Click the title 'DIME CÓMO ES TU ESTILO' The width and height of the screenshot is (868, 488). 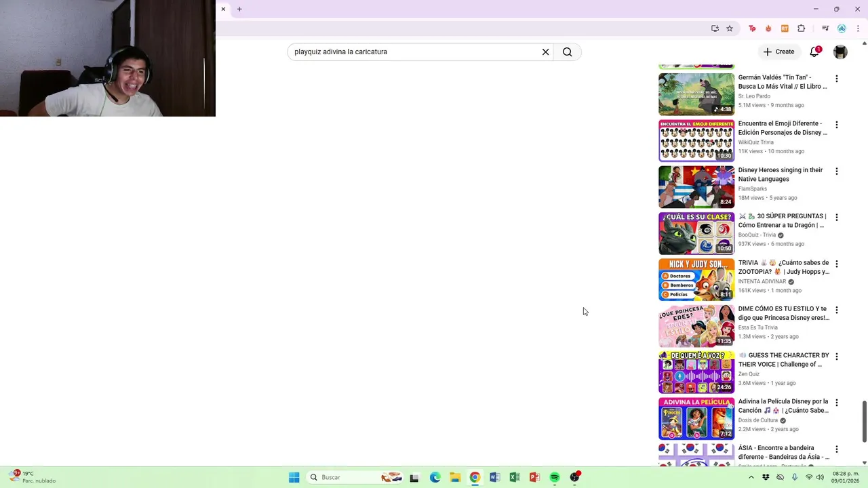(x=784, y=313)
